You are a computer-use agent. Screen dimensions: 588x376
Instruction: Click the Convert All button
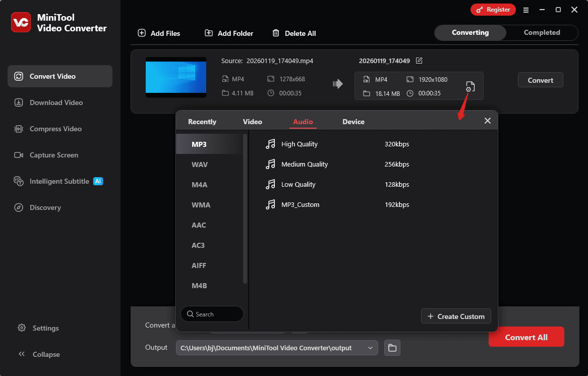(526, 337)
